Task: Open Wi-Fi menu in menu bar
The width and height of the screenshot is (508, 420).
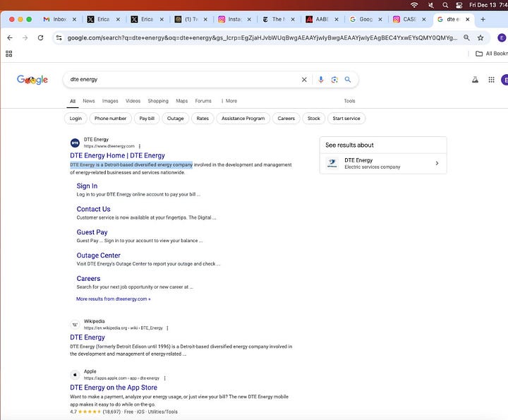Action: [414, 5]
